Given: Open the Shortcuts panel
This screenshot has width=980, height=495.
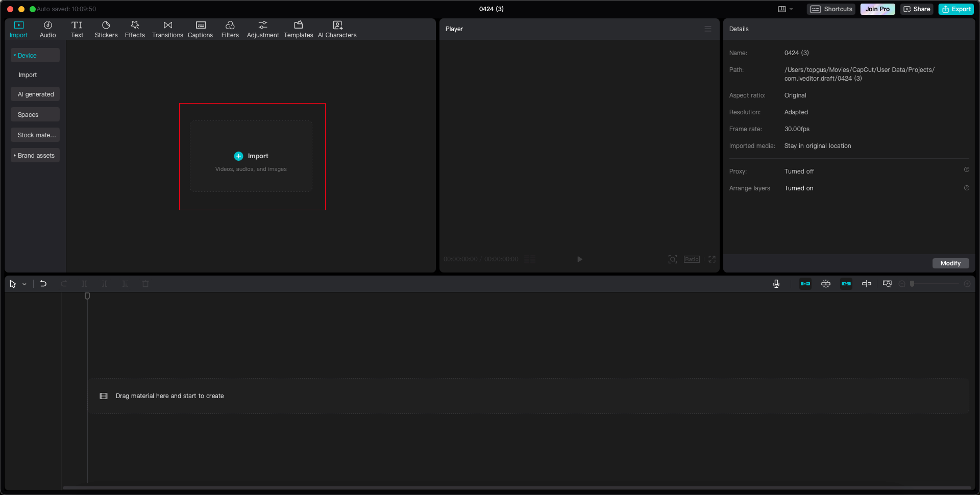Looking at the screenshot, I should (x=831, y=9).
